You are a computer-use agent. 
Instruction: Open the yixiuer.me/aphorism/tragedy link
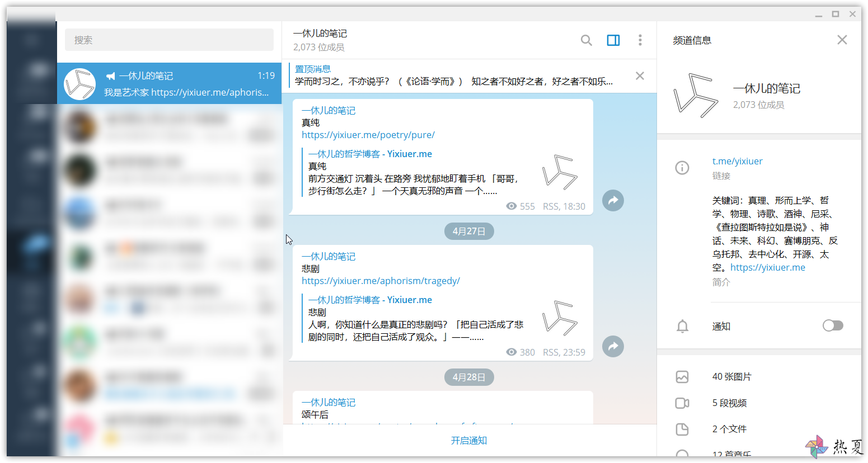click(x=381, y=281)
